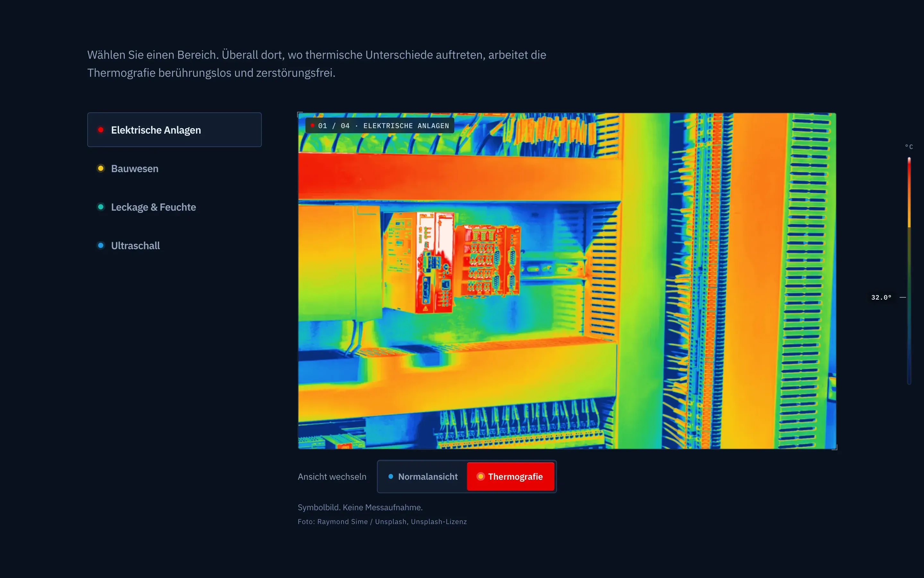Click the blue dot beside Ultraschall
The height and width of the screenshot is (578, 924).
(x=101, y=245)
